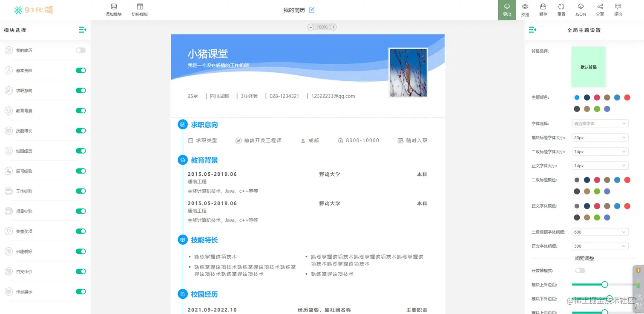Viewport: 644px width, 314px height.
Task: Click the pencil icon to rename the resume
Action: (312, 10)
